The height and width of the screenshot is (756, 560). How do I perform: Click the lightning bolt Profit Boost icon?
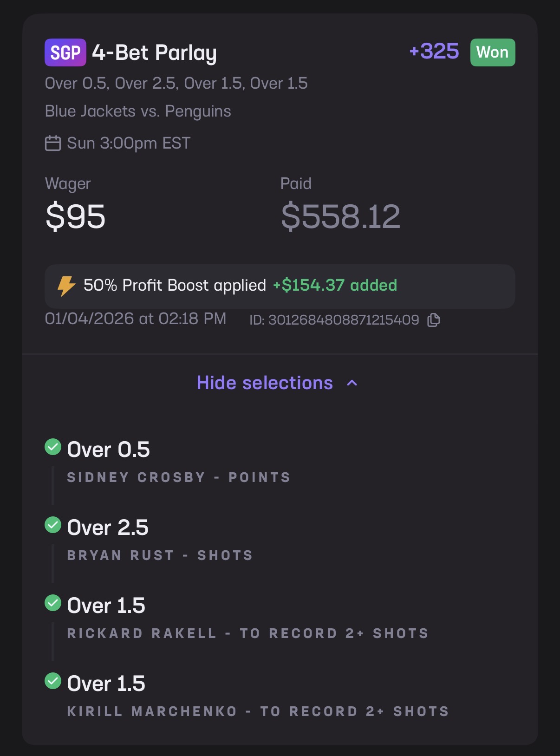pyautogui.click(x=66, y=286)
